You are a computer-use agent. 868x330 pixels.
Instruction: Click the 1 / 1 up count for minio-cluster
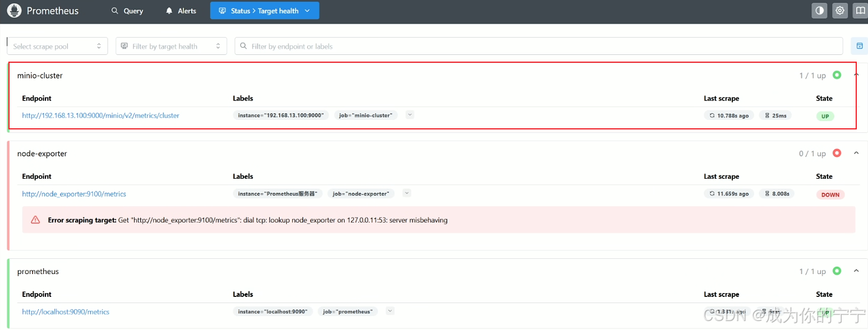coord(812,76)
